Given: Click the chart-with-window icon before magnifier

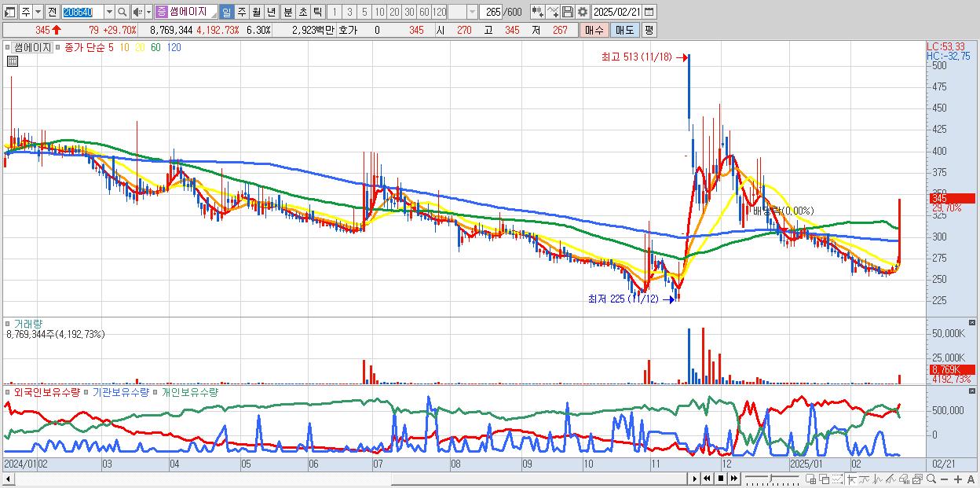Looking at the screenshot, I should coord(917,479).
